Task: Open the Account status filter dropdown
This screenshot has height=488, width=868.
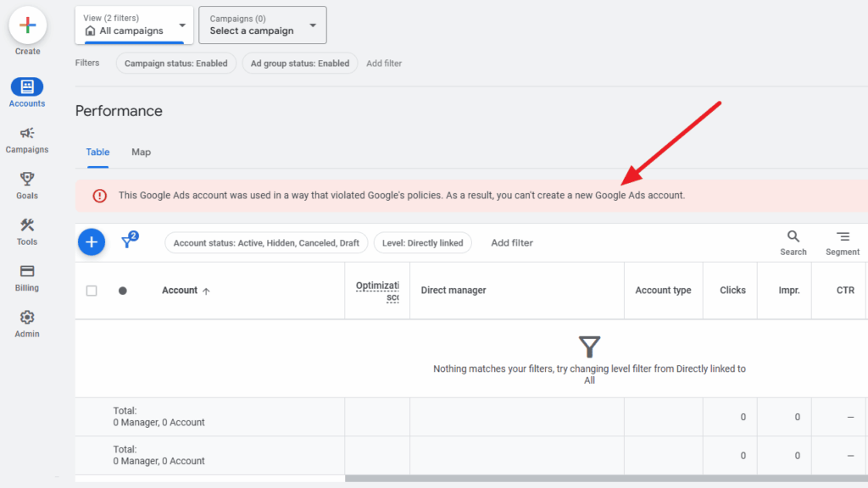Action: tap(265, 242)
